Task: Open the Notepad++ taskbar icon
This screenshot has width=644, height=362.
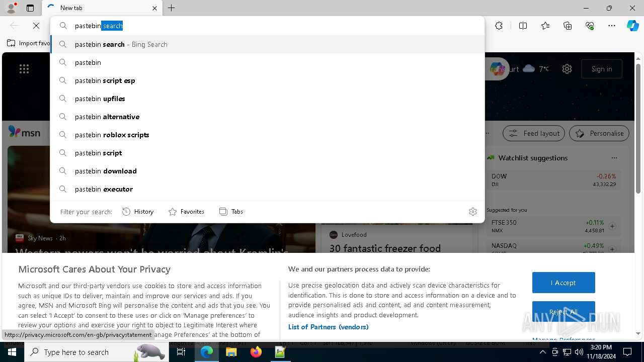Action: click(280, 352)
